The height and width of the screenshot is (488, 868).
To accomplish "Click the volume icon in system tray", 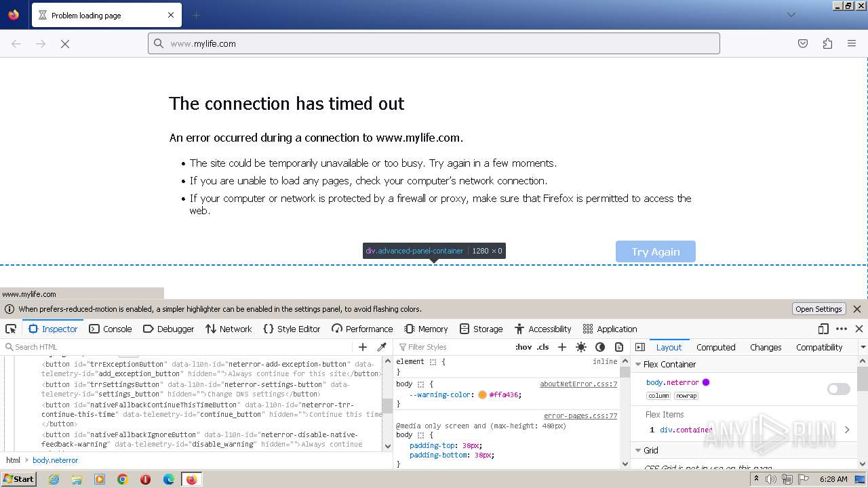I will [x=771, y=479].
